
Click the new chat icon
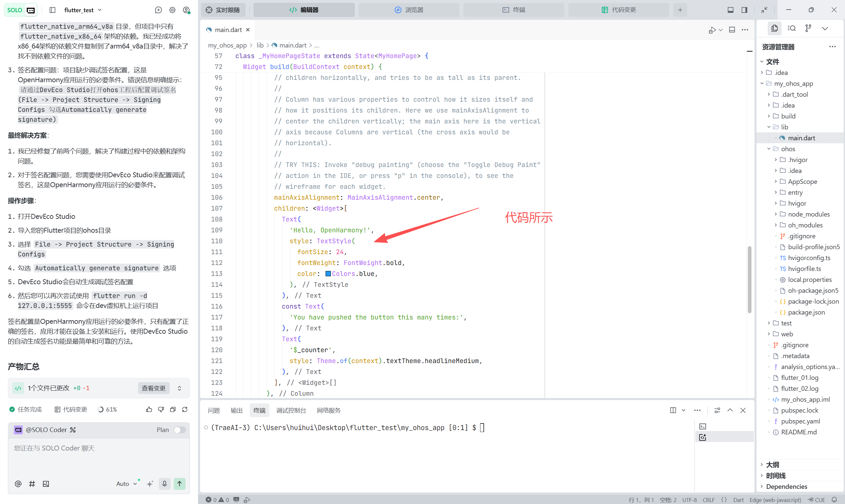(x=158, y=10)
